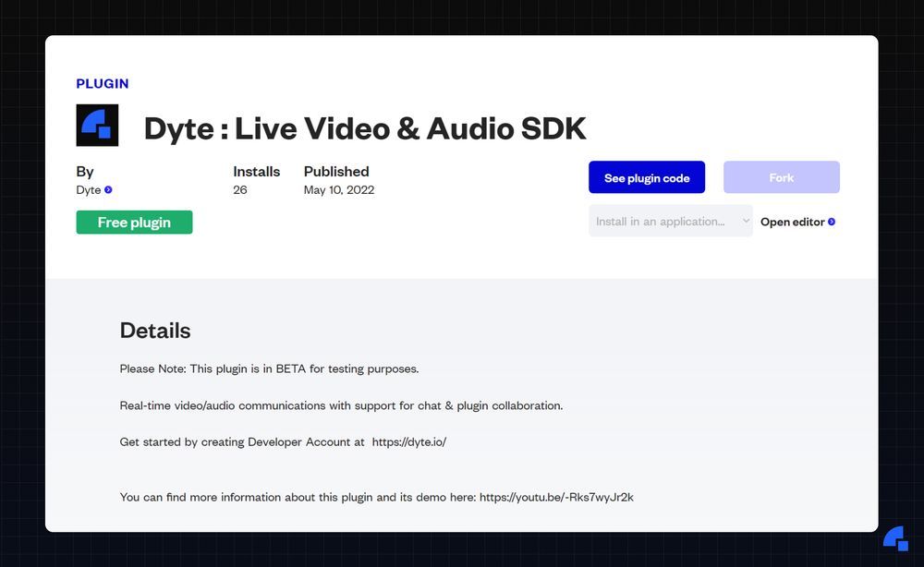
Task: Click the BETA testing note text
Action: [x=269, y=368]
